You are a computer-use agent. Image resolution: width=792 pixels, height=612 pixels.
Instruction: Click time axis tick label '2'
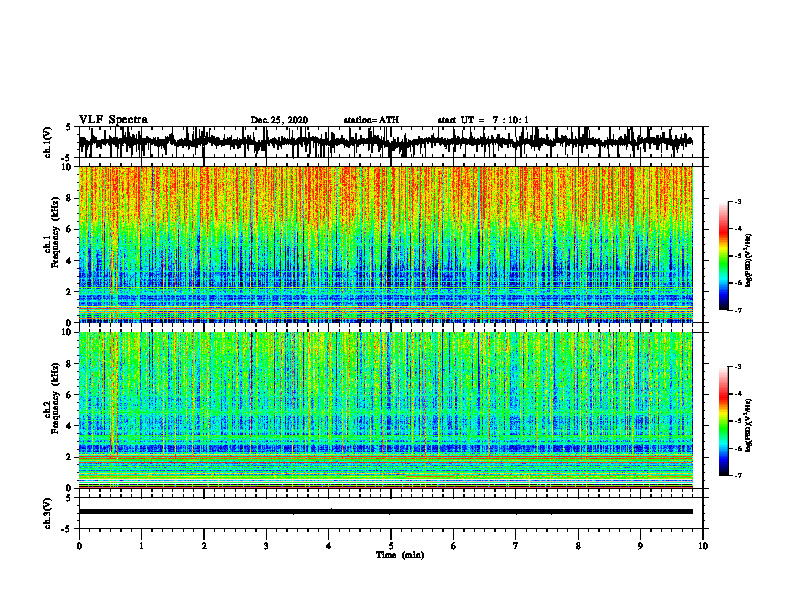click(x=204, y=546)
